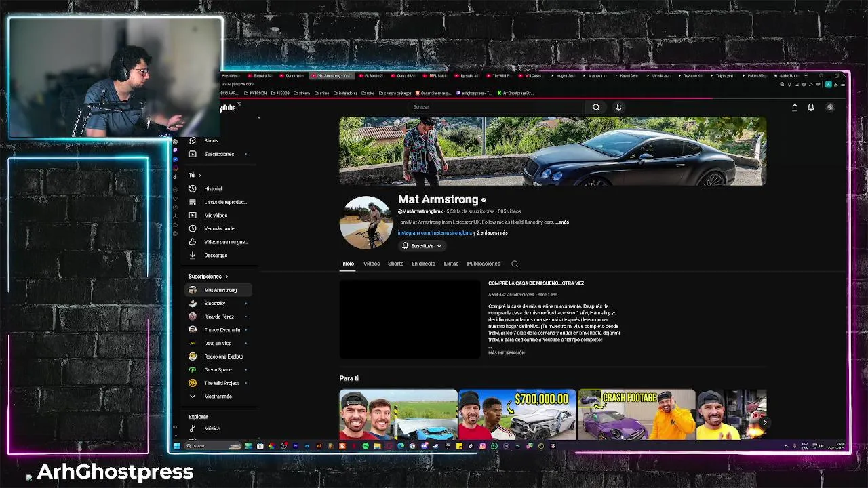Expand the Tú section chevron
868x488 pixels.
click(x=199, y=175)
